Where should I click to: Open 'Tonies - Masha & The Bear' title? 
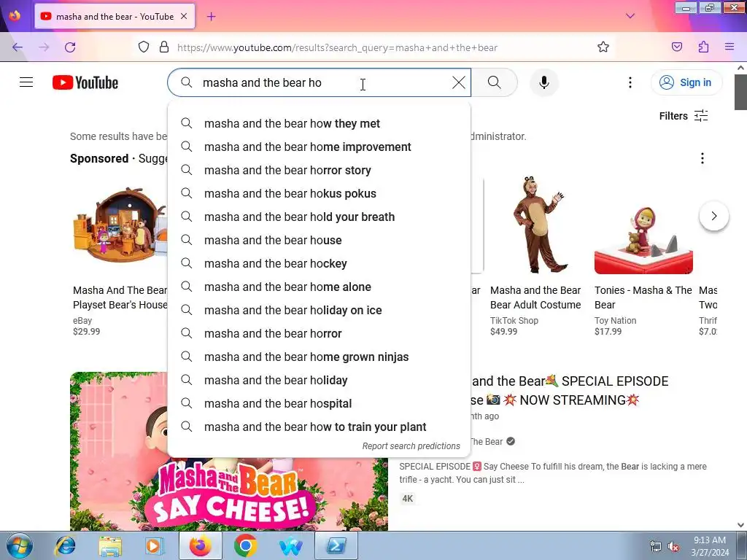(x=643, y=297)
